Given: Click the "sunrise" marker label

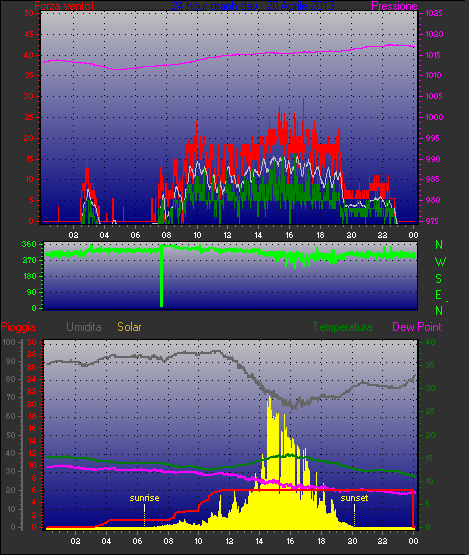Looking at the screenshot, I should click(x=144, y=498).
